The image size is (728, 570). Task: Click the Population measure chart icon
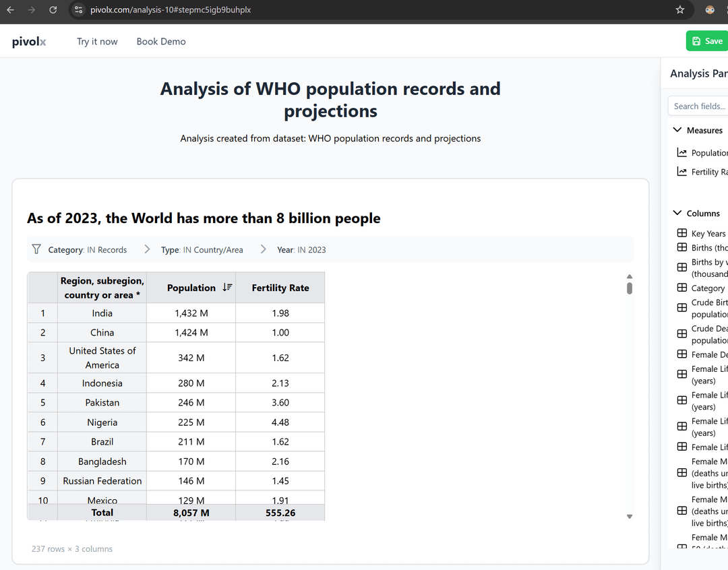(x=682, y=153)
